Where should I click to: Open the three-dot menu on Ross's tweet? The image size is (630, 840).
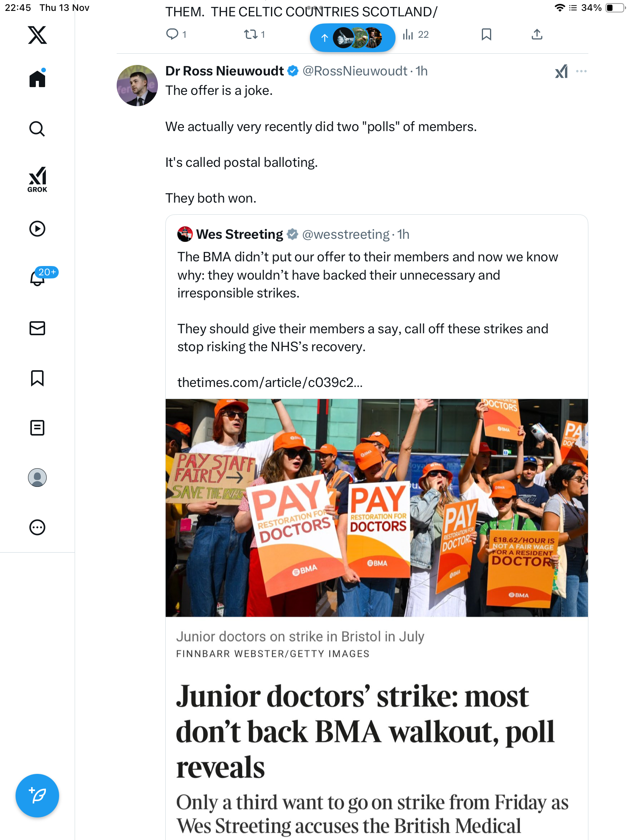[x=581, y=71]
